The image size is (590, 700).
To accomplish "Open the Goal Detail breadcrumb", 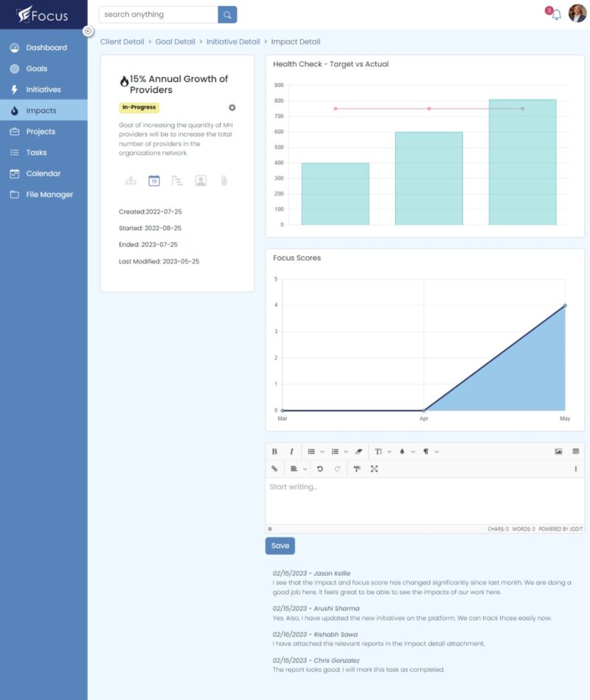I will coord(176,41).
